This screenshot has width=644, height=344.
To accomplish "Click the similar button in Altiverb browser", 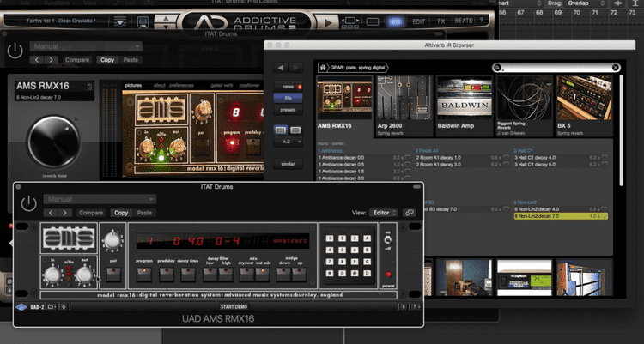I will pos(289,164).
